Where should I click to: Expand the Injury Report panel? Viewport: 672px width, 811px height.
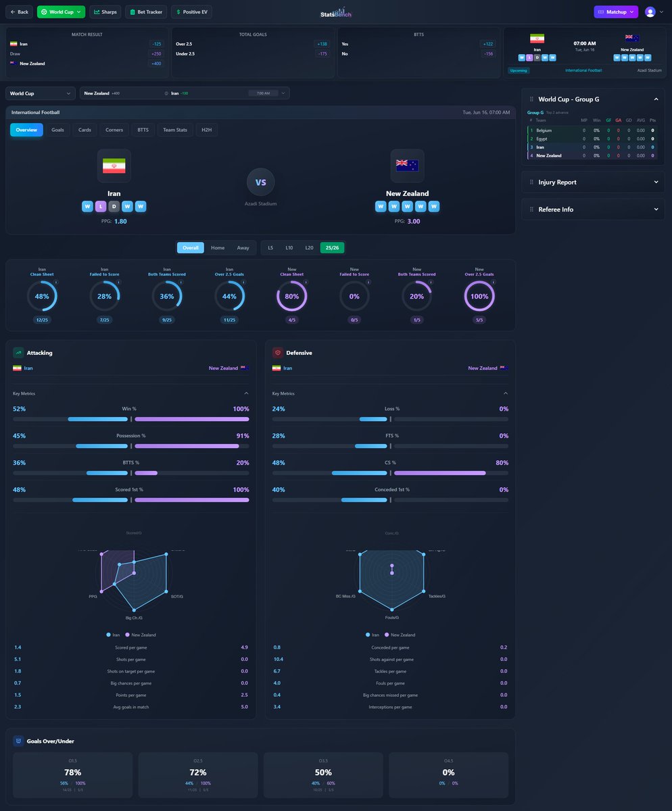656,182
